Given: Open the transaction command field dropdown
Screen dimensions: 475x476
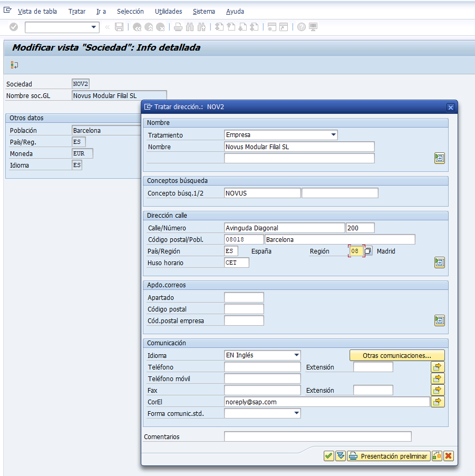Looking at the screenshot, I should [x=94, y=27].
